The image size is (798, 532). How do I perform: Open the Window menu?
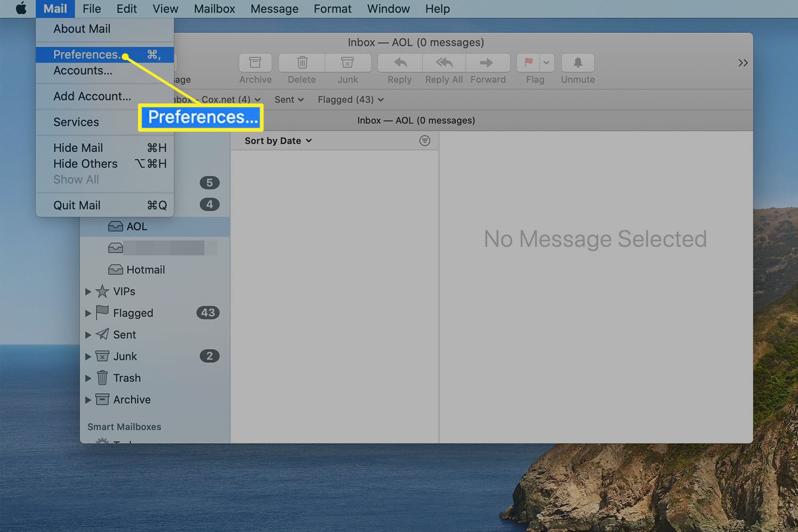coord(388,9)
